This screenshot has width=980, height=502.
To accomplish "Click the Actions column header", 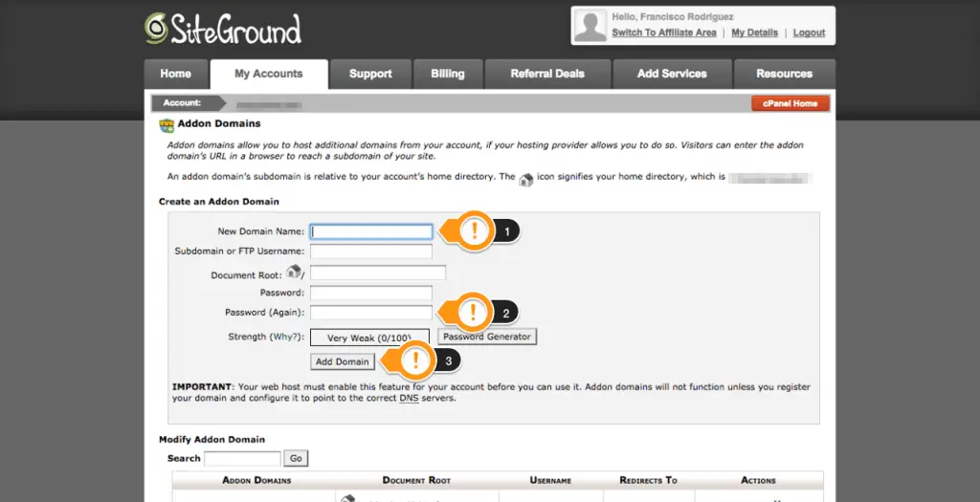I will click(x=758, y=480).
